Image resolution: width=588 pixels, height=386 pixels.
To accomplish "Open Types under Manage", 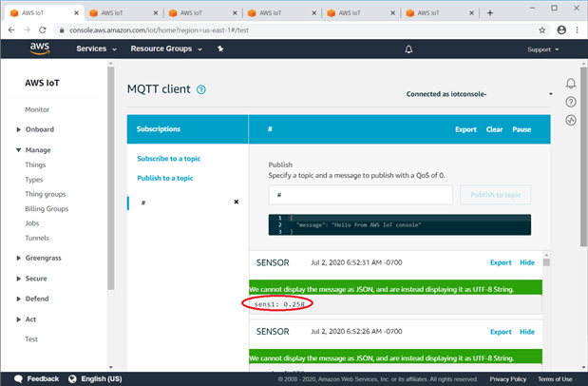I will [34, 180].
